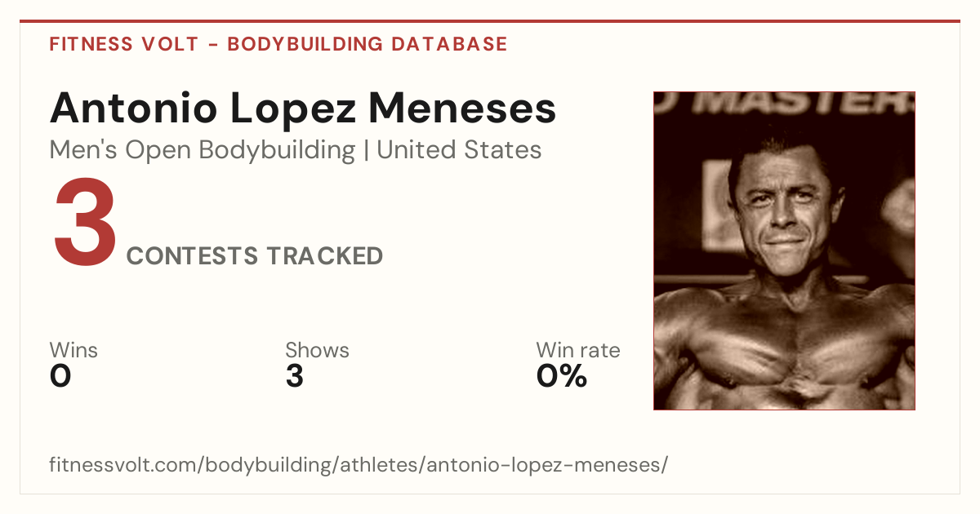Click the Win rate stat label
Image resolution: width=980 pixels, height=514 pixels.
pyautogui.click(x=577, y=350)
